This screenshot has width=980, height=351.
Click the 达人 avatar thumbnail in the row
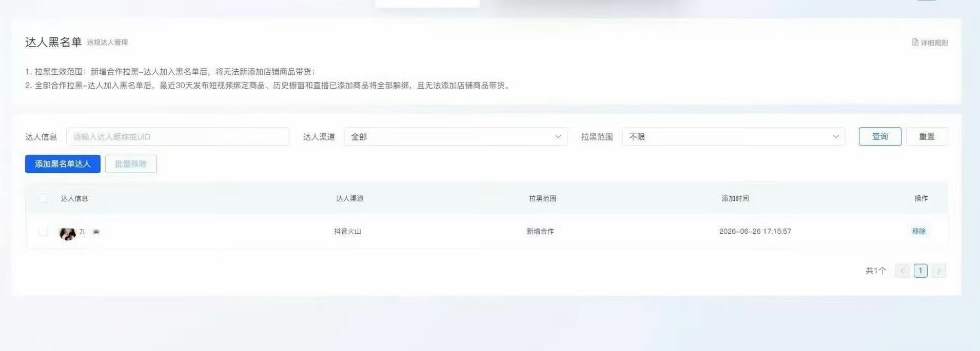[67, 234]
